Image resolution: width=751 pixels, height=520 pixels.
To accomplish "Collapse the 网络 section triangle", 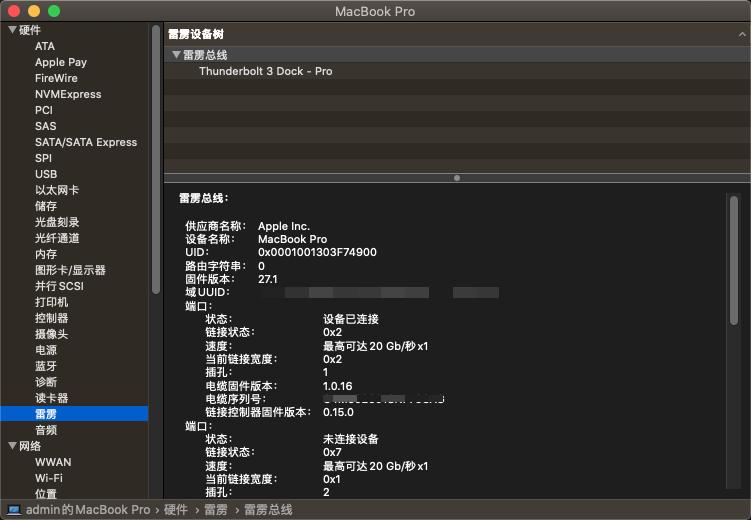I will (x=12, y=446).
